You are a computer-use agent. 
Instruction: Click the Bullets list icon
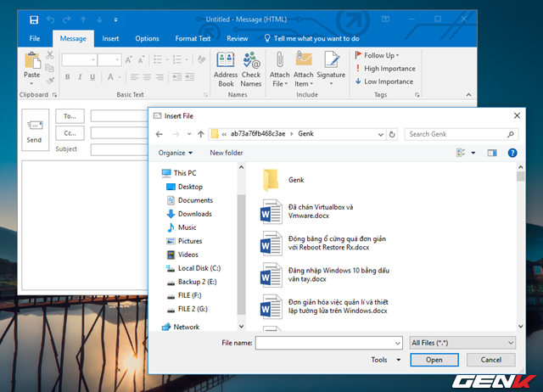pos(158,59)
